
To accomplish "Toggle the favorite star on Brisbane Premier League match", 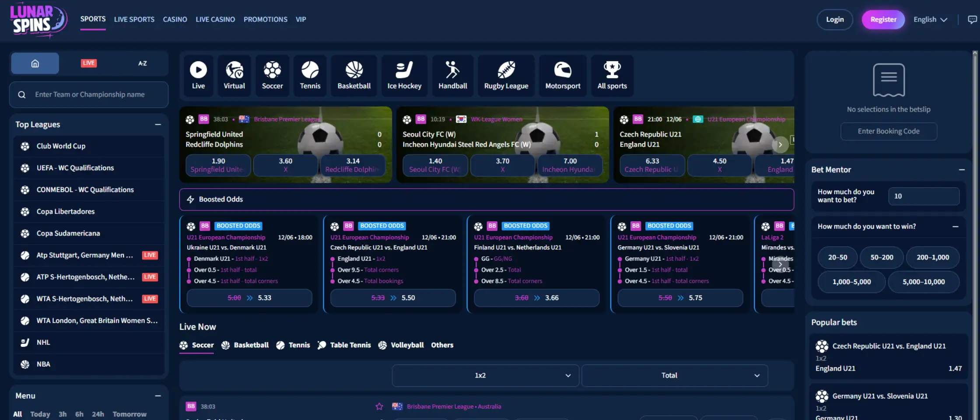I will point(379,406).
